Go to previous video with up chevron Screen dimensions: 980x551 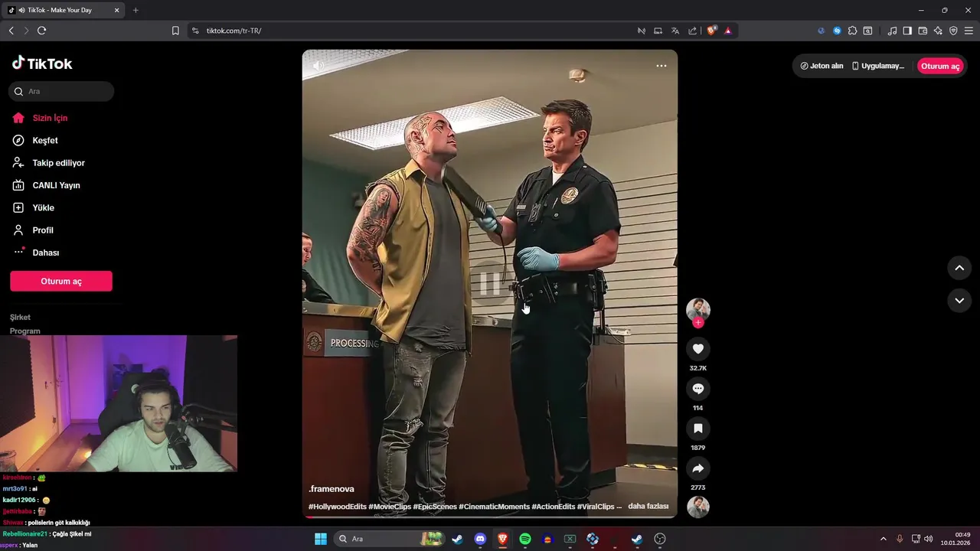coord(959,268)
